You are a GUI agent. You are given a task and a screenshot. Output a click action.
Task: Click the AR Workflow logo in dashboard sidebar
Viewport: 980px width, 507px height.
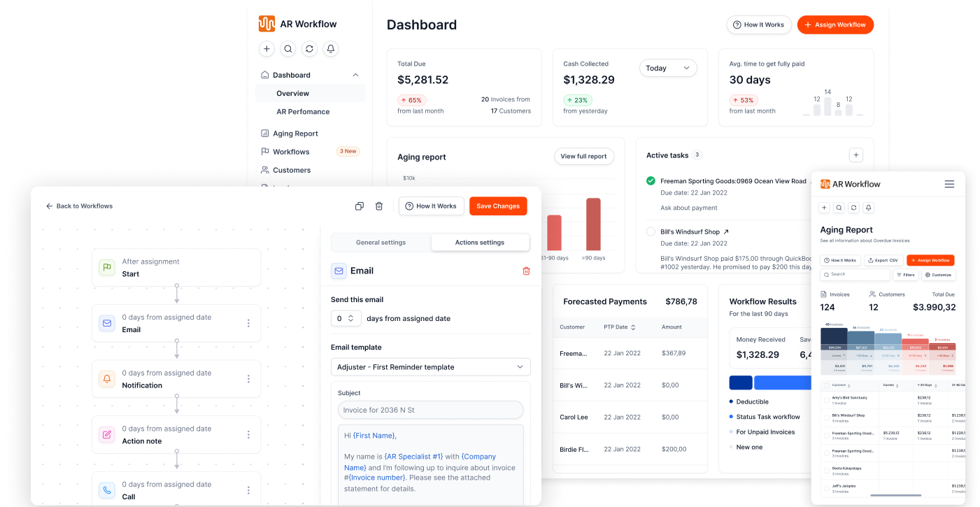click(x=267, y=24)
